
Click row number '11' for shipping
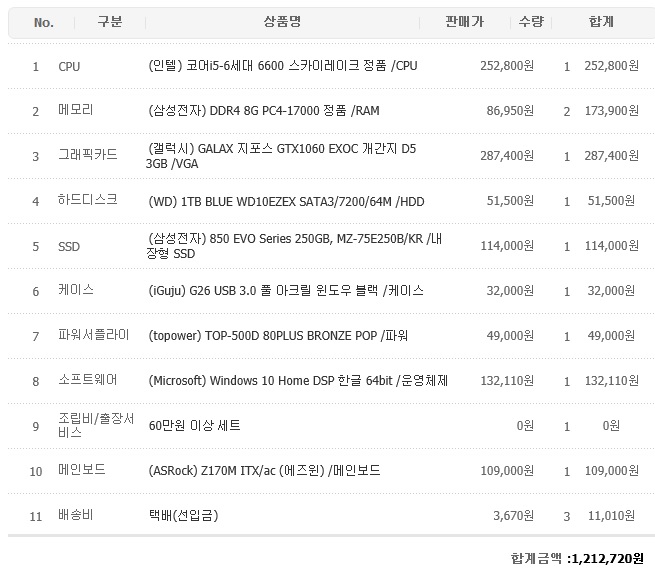[x=36, y=517]
